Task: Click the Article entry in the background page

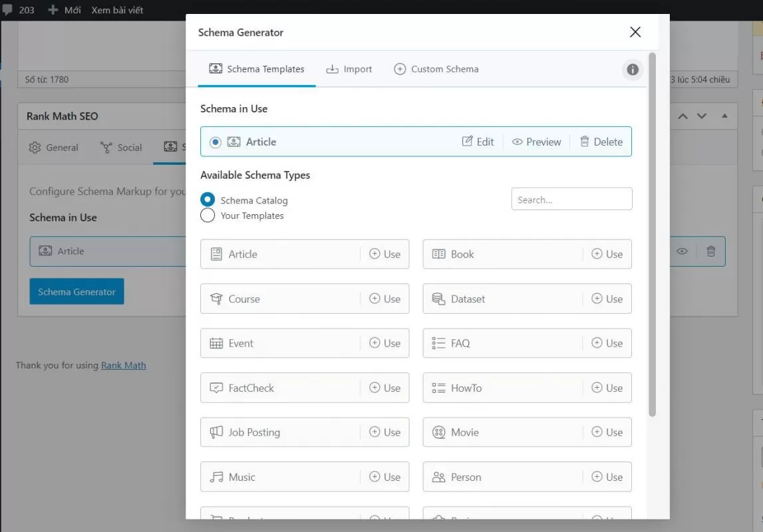Action: (x=108, y=251)
